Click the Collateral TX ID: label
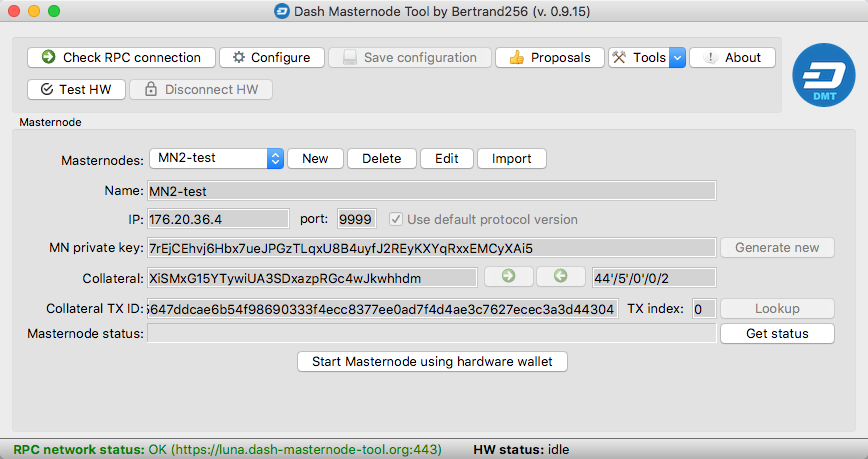The height and width of the screenshot is (459, 868). click(x=95, y=308)
